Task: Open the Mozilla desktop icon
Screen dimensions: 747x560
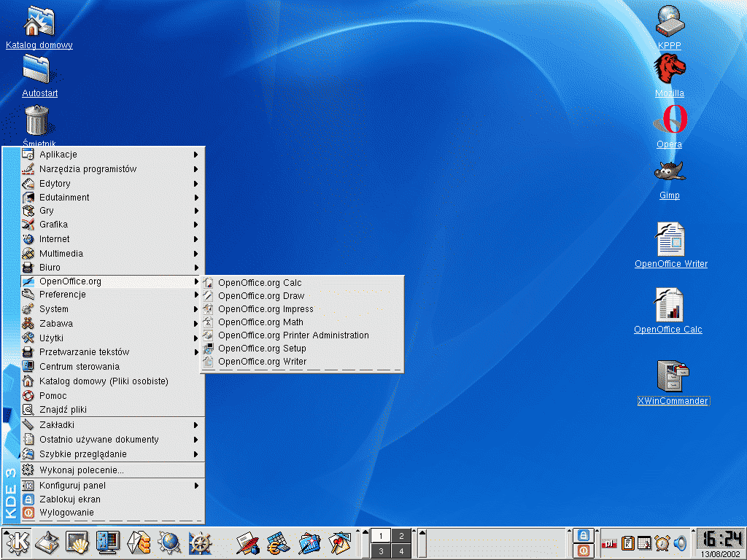Action: tap(670, 75)
